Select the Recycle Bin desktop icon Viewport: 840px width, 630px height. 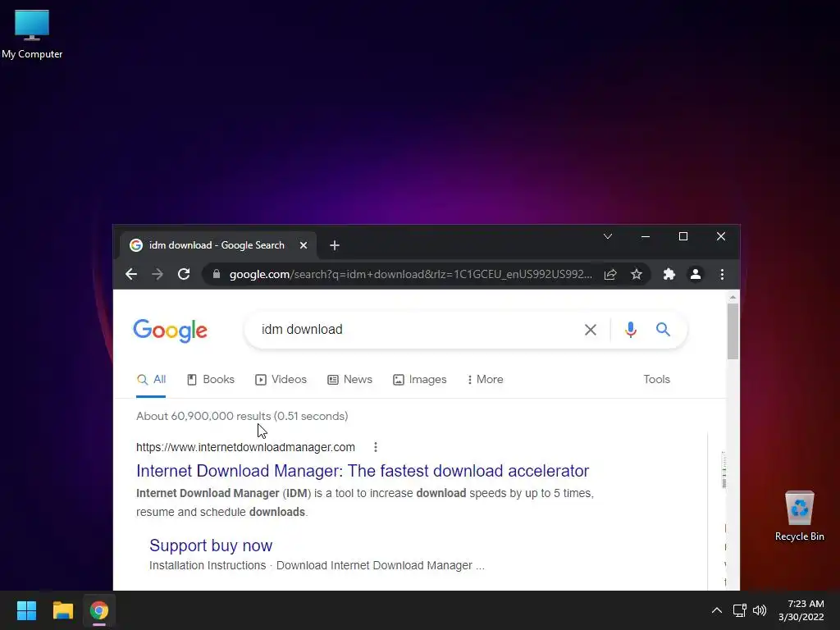(799, 517)
